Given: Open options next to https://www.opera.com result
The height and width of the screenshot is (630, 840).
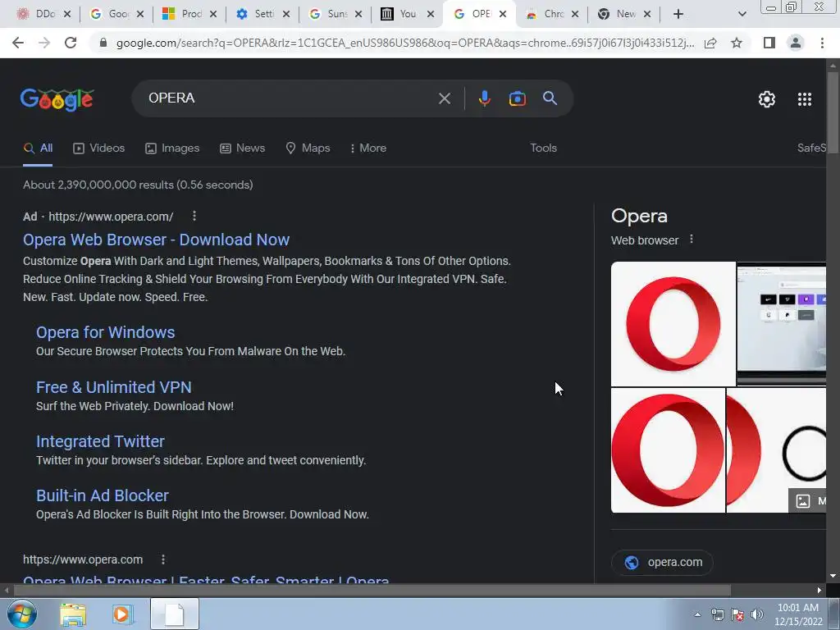Looking at the screenshot, I should (163, 559).
